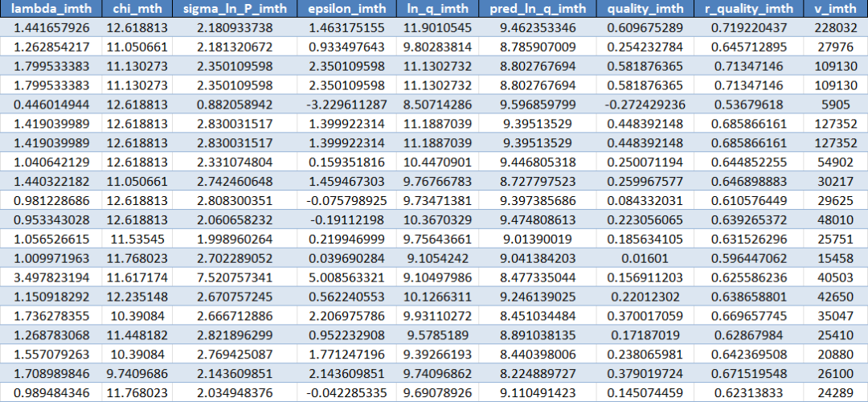Select the lambda_imth column header
The image size is (868, 402).
click(51, 9)
